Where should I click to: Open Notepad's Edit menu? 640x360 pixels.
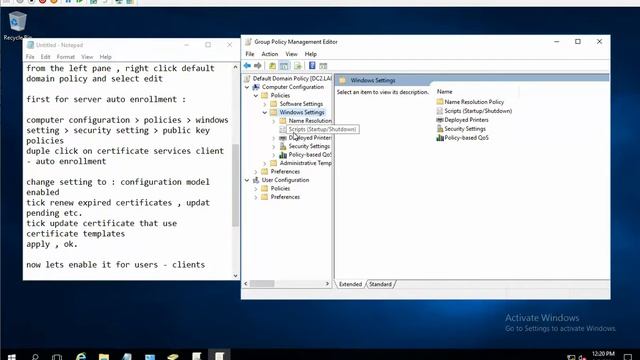coord(45,57)
